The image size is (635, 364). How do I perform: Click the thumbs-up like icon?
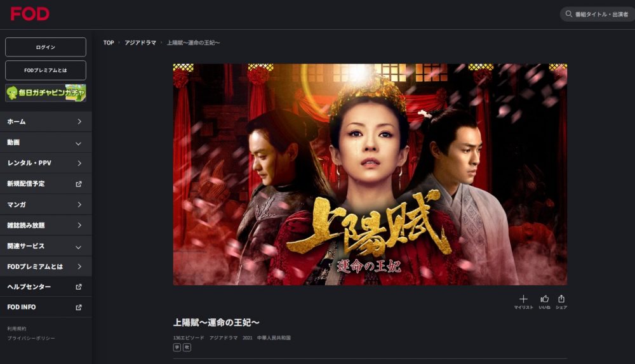coord(544,299)
